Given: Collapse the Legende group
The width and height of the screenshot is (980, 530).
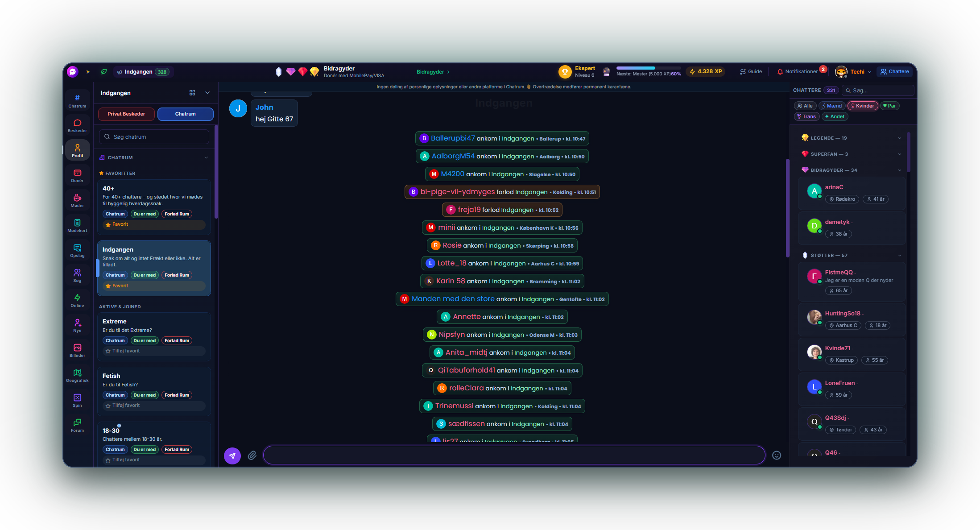Looking at the screenshot, I should click(899, 138).
